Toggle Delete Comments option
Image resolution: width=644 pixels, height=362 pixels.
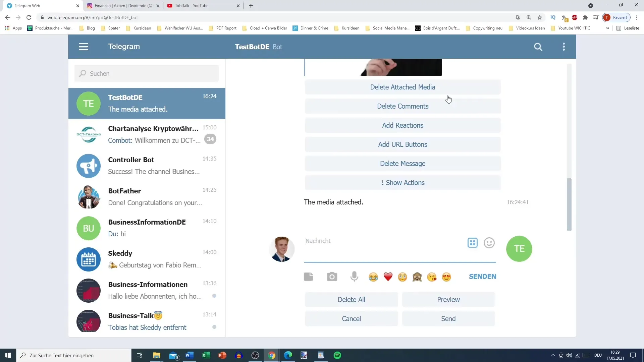402,106
